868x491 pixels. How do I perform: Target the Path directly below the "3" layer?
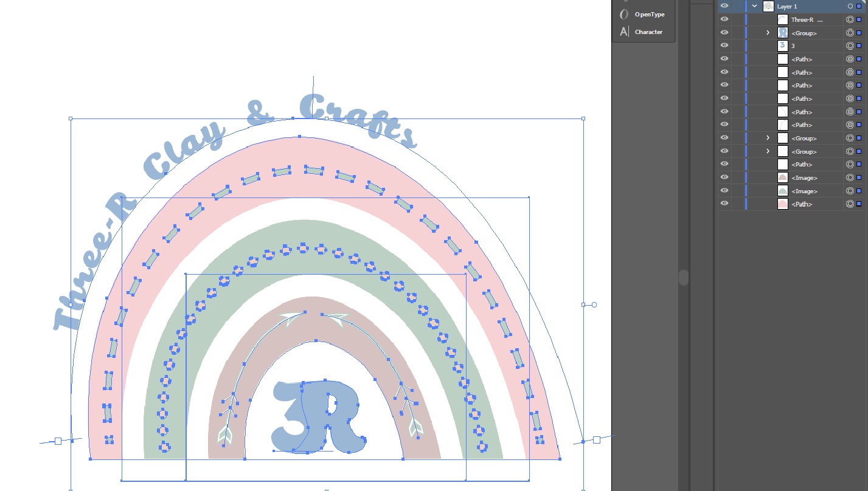point(850,59)
